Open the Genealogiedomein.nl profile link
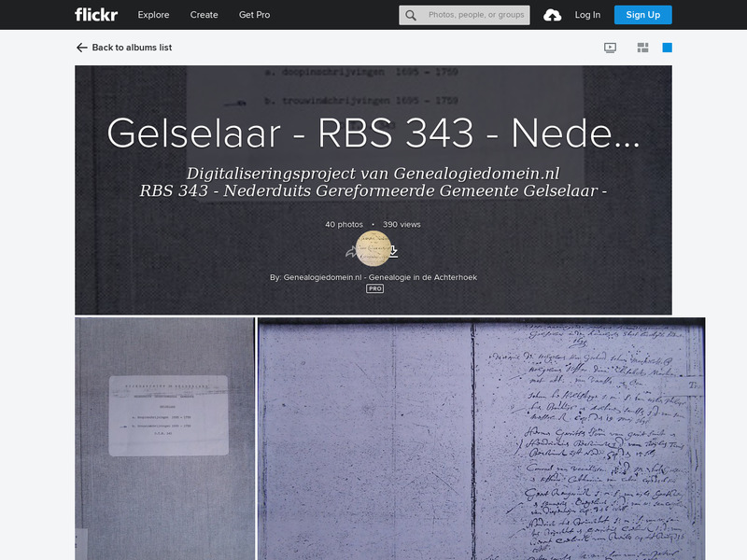 coord(373,276)
